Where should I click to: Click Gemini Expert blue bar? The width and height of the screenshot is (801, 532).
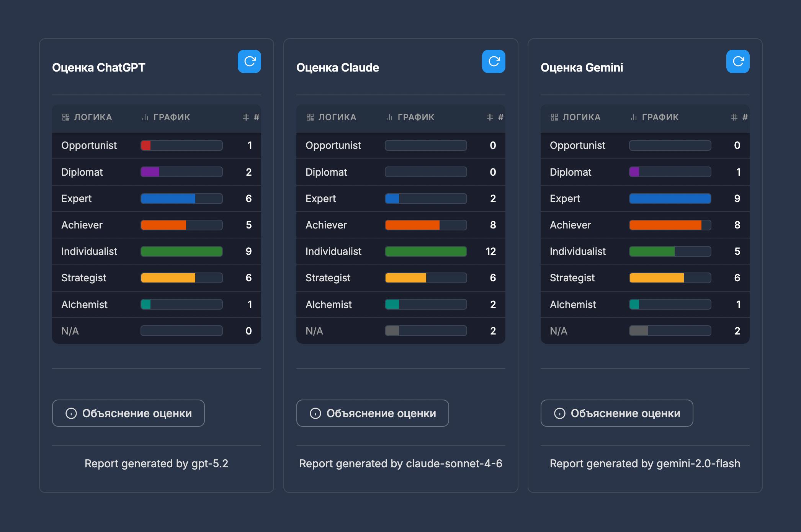point(670,199)
